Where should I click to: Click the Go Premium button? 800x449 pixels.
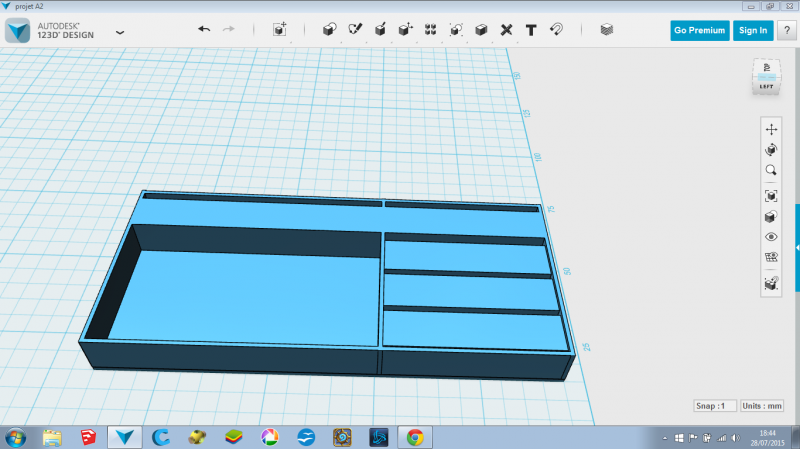click(x=699, y=31)
